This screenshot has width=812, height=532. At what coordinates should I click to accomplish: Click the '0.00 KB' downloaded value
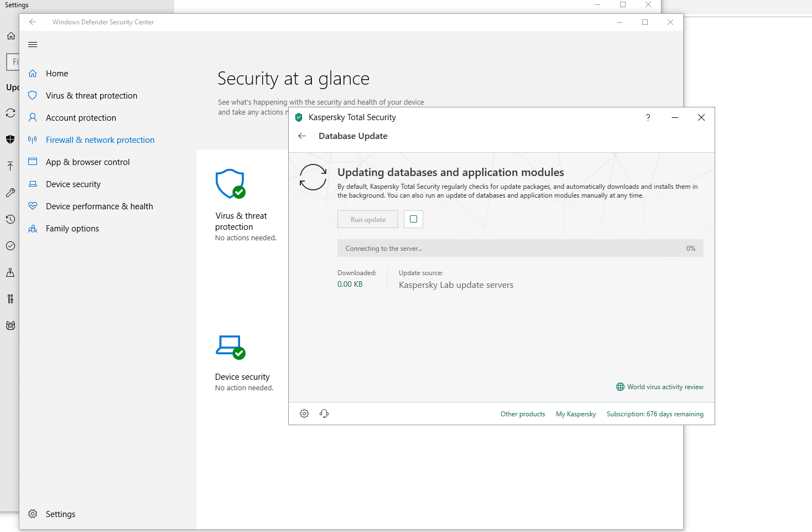[x=350, y=284]
